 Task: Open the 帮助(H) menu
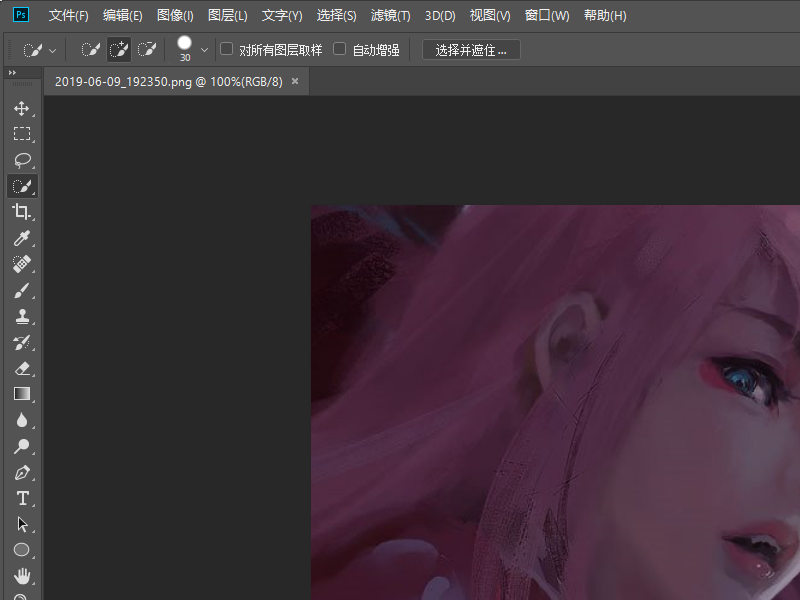(x=605, y=15)
